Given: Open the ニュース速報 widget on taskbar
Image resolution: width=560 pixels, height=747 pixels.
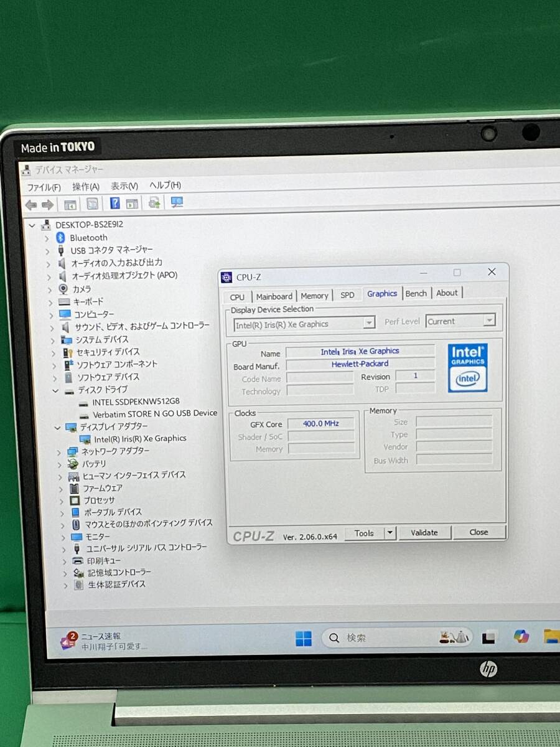Looking at the screenshot, I should coord(104,641).
